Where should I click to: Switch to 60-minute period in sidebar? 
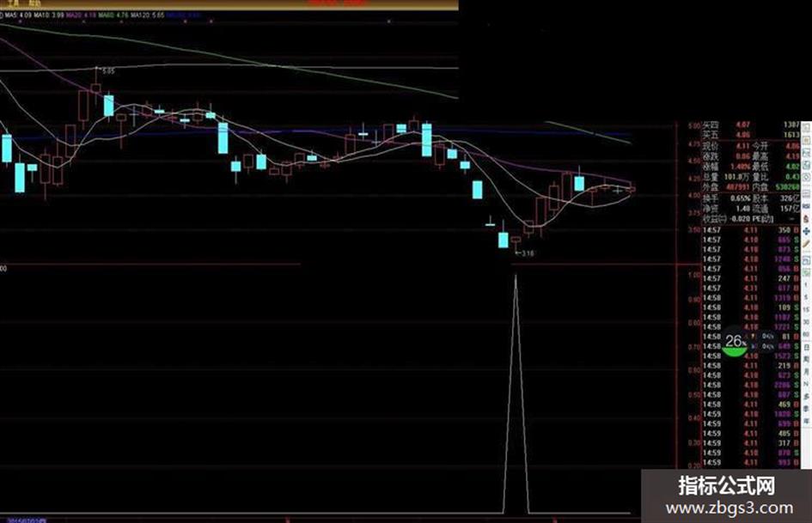click(806, 334)
